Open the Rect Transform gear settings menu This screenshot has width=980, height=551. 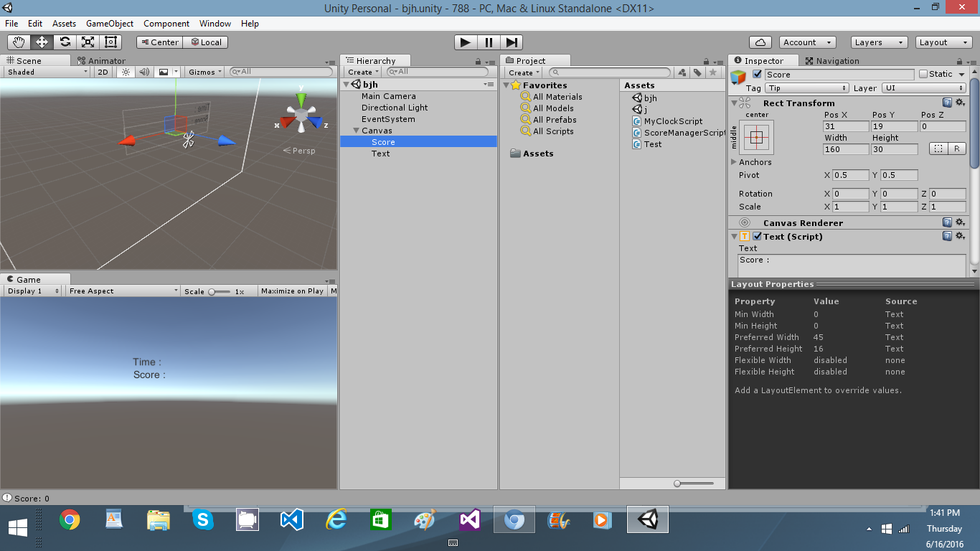960,103
